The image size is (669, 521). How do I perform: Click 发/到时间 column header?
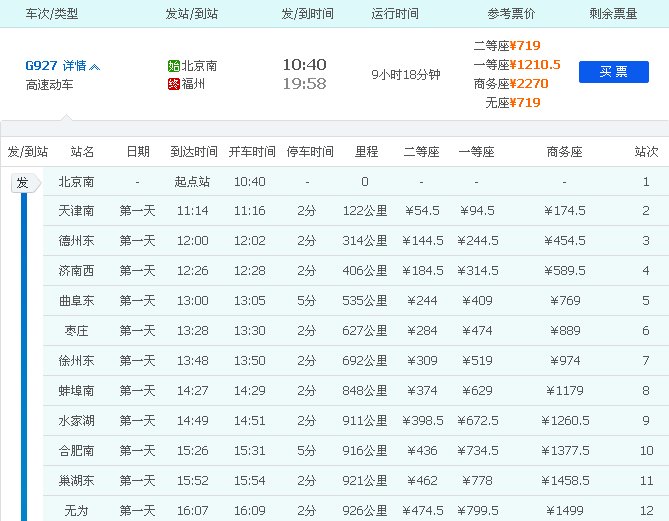[307, 14]
